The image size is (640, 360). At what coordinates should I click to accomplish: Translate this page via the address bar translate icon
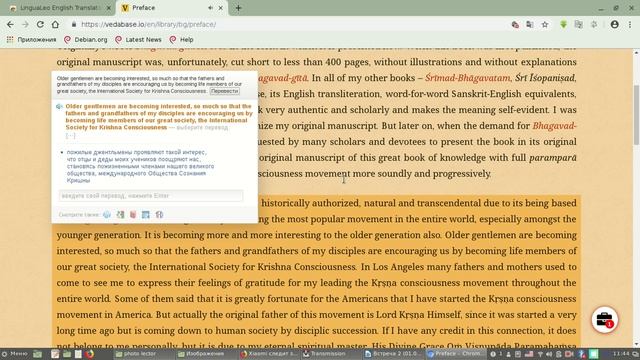click(530, 24)
